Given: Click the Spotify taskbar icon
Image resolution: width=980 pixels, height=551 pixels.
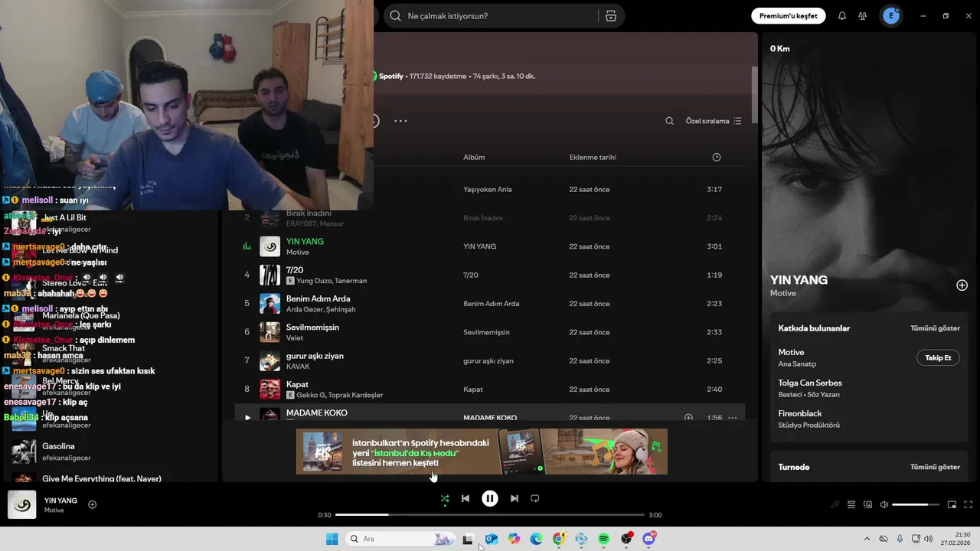Looking at the screenshot, I should [x=604, y=539].
